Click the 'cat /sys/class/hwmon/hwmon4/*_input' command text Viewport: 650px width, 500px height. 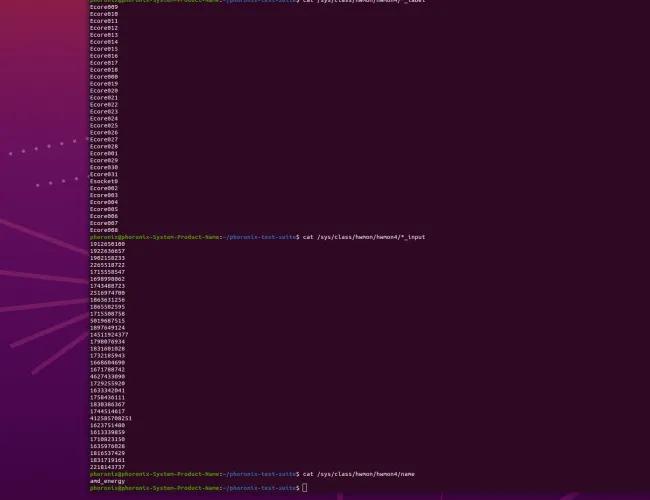pyautogui.click(x=364, y=237)
